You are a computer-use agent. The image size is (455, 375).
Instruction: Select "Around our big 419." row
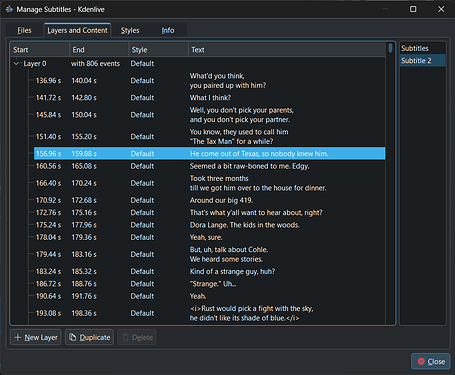click(x=210, y=200)
